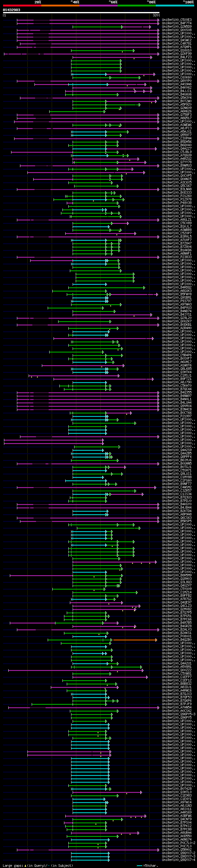Select the UniRef100_Q8VYP0 label

click(177, 81)
